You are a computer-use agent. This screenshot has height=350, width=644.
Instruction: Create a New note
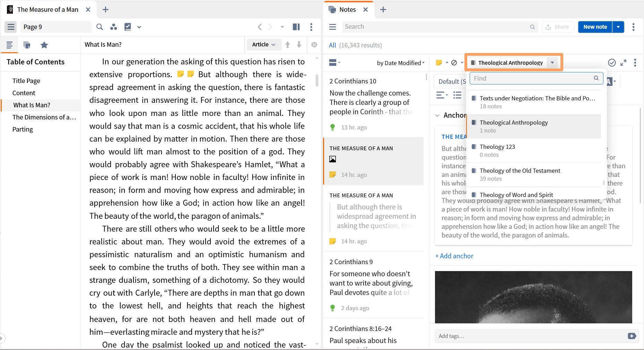coord(595,27)
